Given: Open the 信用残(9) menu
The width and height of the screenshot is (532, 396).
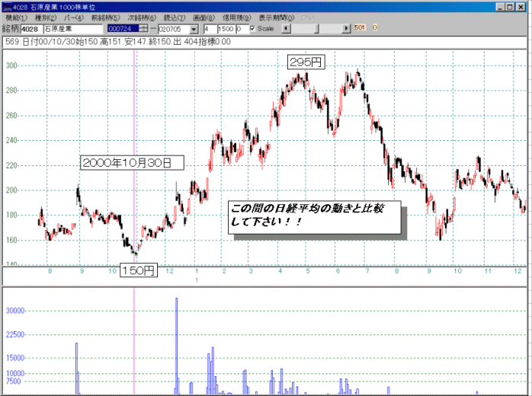Looking at the screenshot, I should point(236,17).
